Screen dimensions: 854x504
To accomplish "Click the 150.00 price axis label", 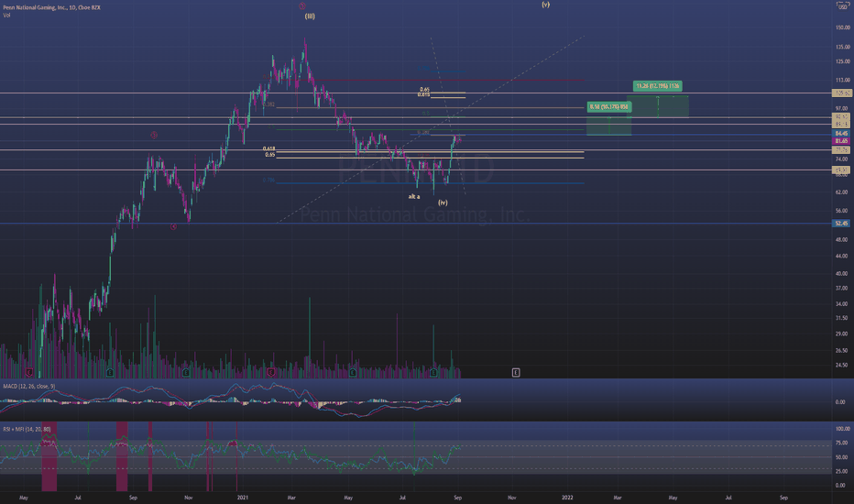I will coord(843,27).
